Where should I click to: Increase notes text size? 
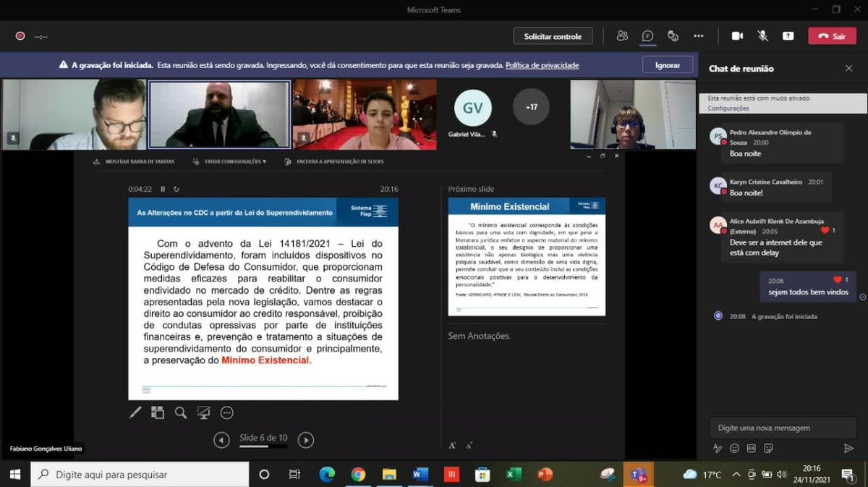click(453, 445)
